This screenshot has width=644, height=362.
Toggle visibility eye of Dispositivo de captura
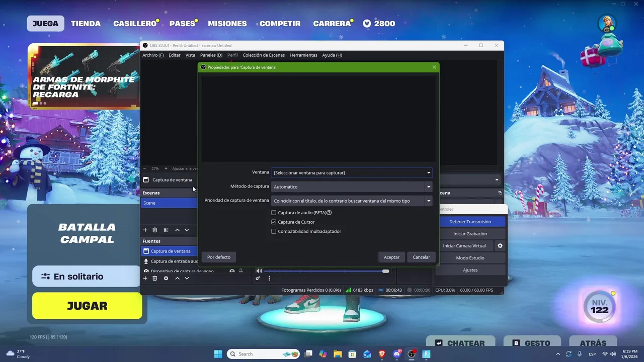pyautogui.click(x=232, y=271)
